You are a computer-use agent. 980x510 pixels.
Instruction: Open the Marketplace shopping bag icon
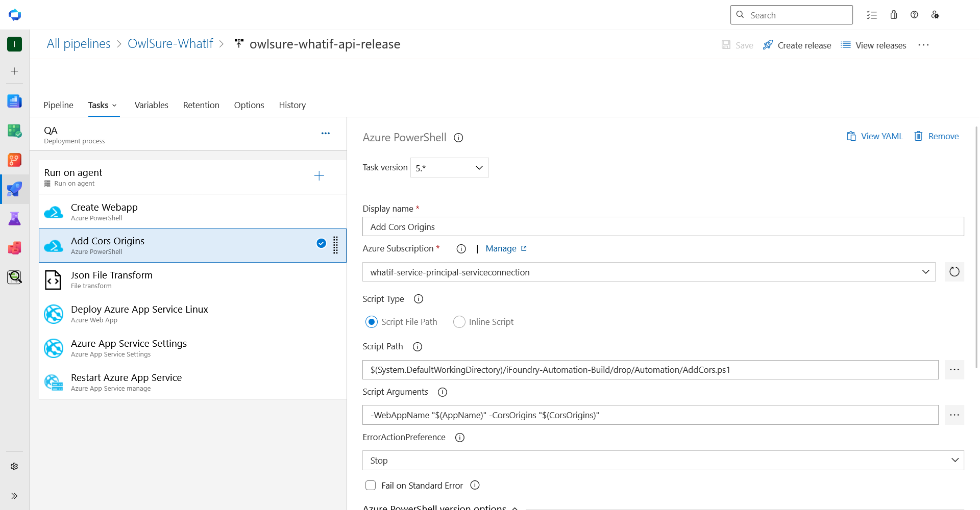[893, 15]
